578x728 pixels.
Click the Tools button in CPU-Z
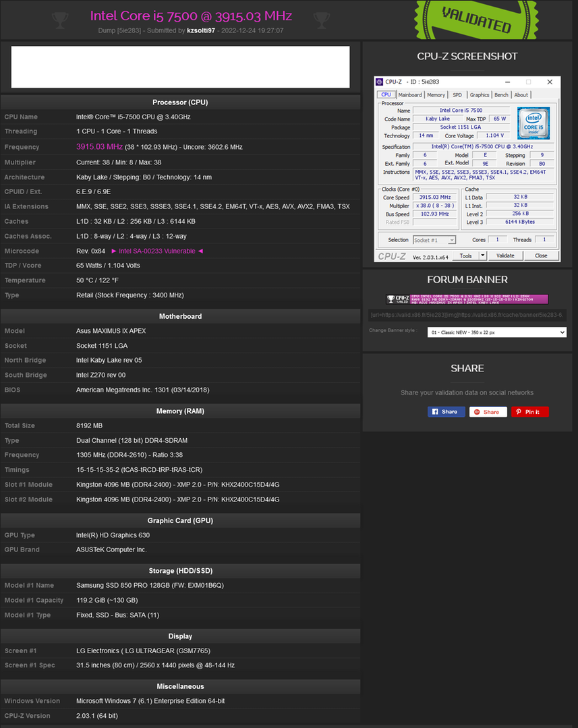[x=465, y=256]
